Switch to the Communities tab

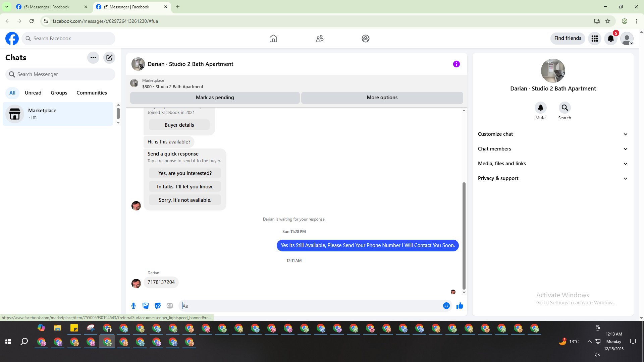pos(92,93)
